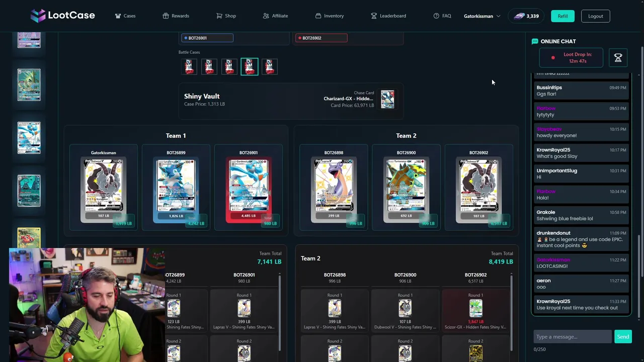Click the Refill button

click(562, 16)
